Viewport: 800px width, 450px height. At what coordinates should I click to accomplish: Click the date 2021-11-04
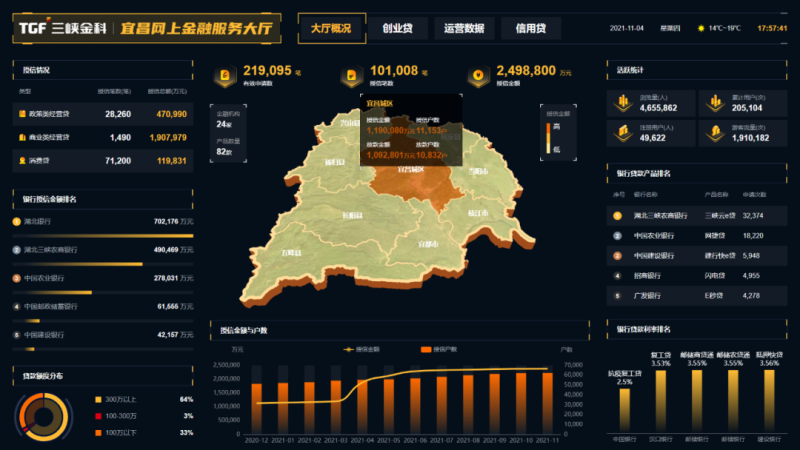627,28
